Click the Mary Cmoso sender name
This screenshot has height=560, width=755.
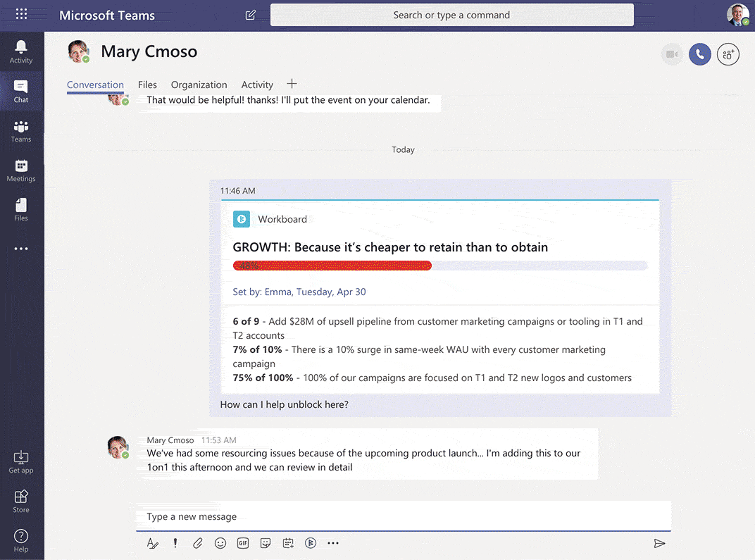pyautogui.click(x=170, y=440)
